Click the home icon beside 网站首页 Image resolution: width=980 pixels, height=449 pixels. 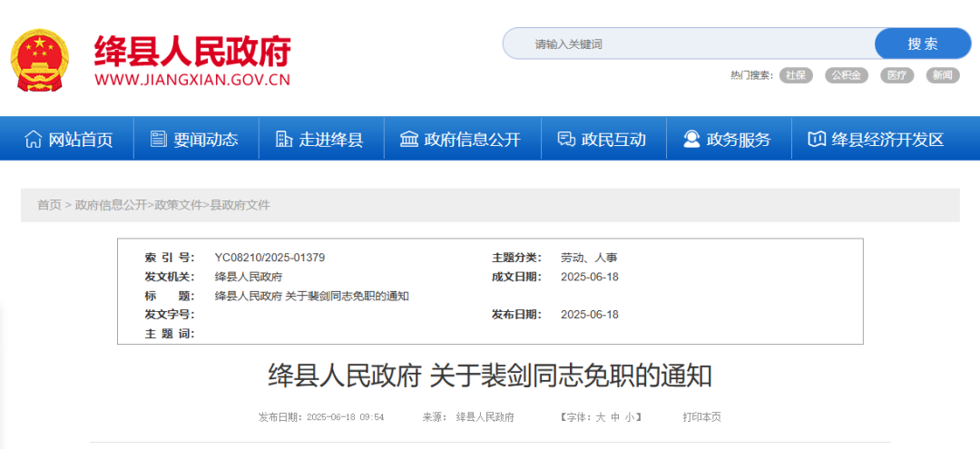point(34,139)
